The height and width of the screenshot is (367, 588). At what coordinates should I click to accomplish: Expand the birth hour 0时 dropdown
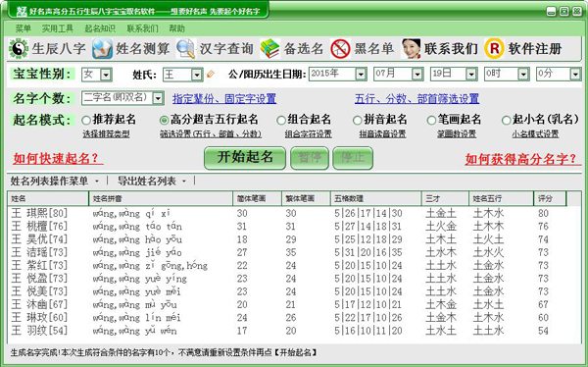[523, 74]
